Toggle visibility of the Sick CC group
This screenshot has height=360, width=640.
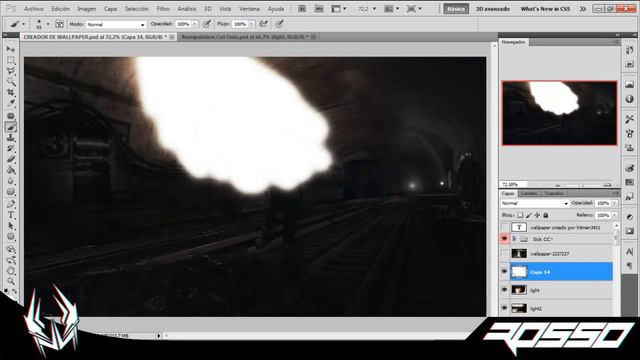point(504,238)
